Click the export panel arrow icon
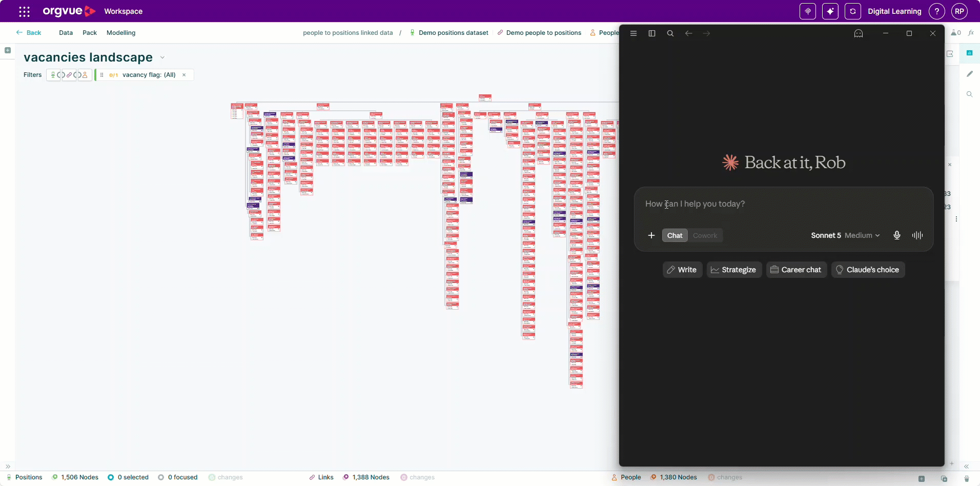The height and width of the screenshot is (486, 980). 950,54
